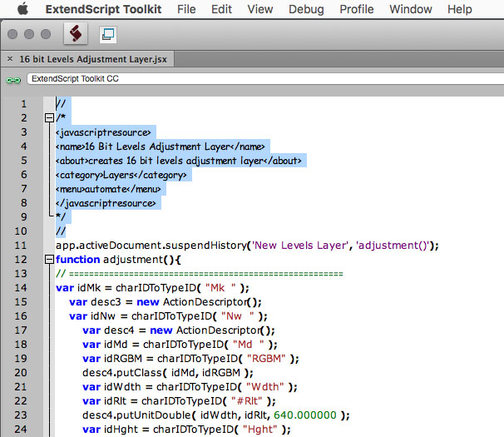The width and height of the screenshot is (504, 437).
Task: Click the <menu>automate</menu> line
Action: point(108,189)
